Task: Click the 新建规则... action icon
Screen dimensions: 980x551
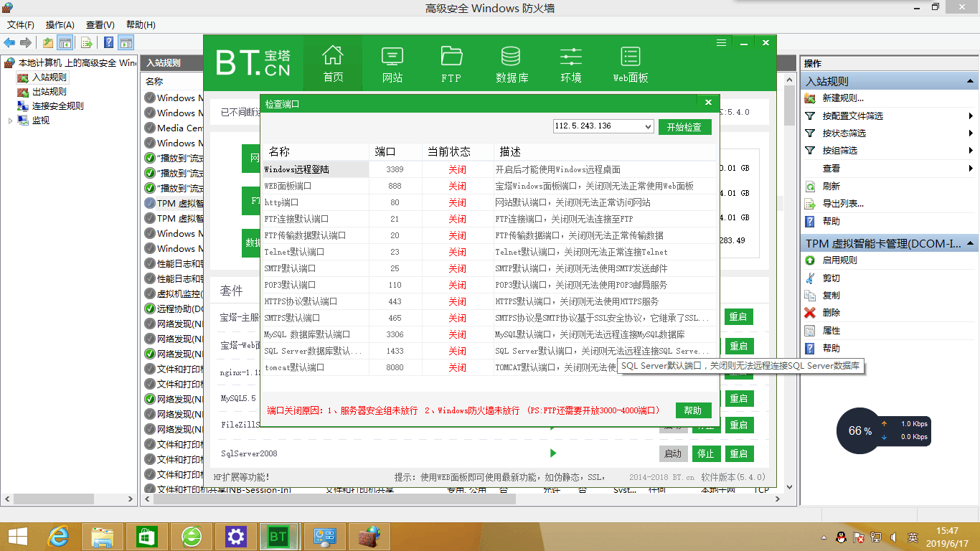Action: click(x=810, y=98)
